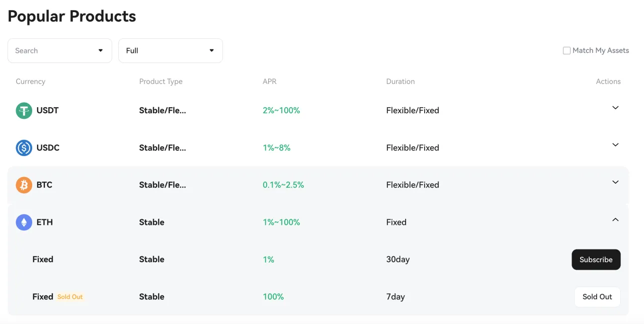The height and width of the screenshot is (324, 644).
Task: Open the Full product type dropdown
Action: [x=171, y=50]
